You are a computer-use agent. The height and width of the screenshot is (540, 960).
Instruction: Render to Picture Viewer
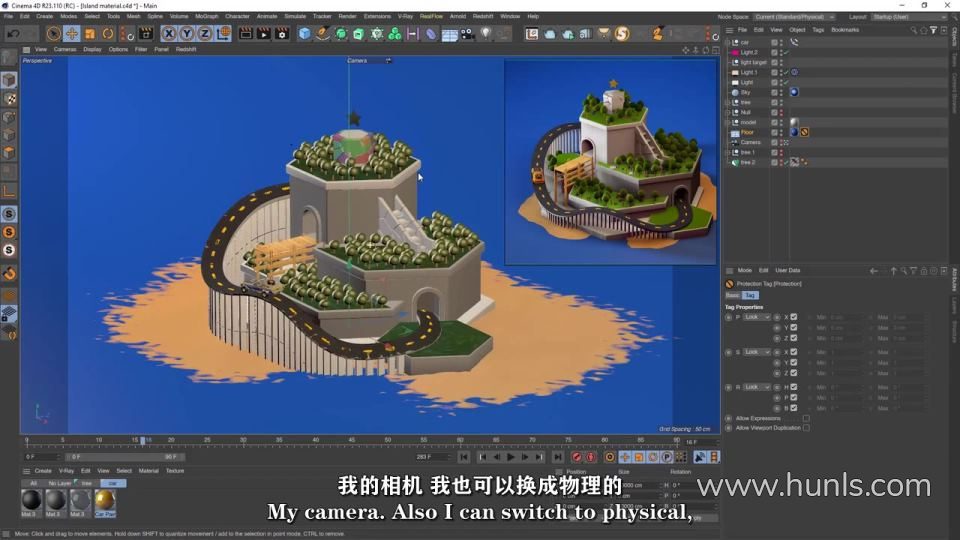pyautogui.click(x=263, y=34)
